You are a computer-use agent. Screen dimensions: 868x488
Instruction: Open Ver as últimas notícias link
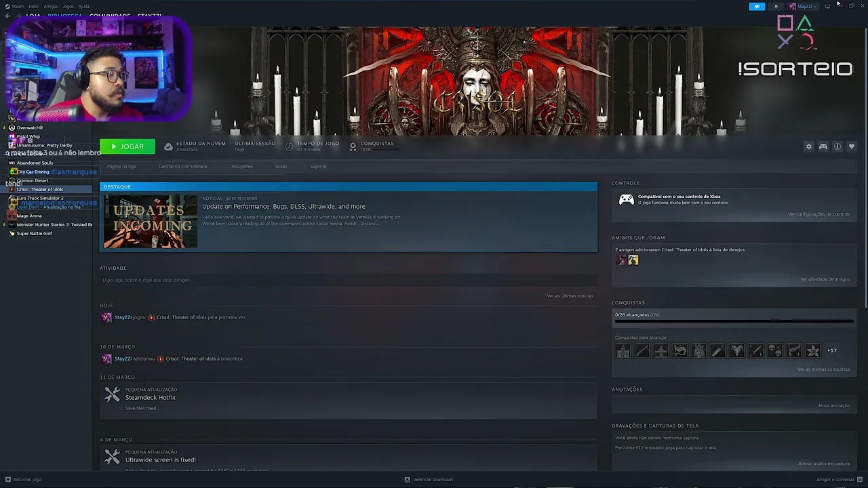pos(570,296)
